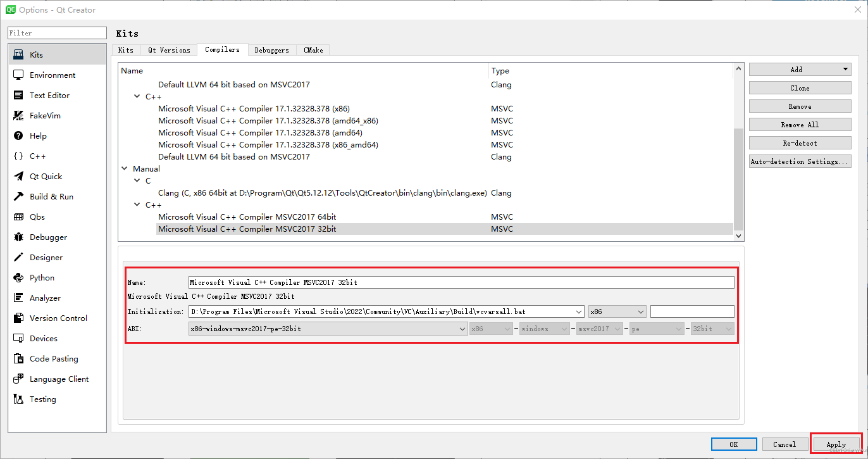868x459 pixels.
Task: Click the compiler Name input field
Action: 461,282
